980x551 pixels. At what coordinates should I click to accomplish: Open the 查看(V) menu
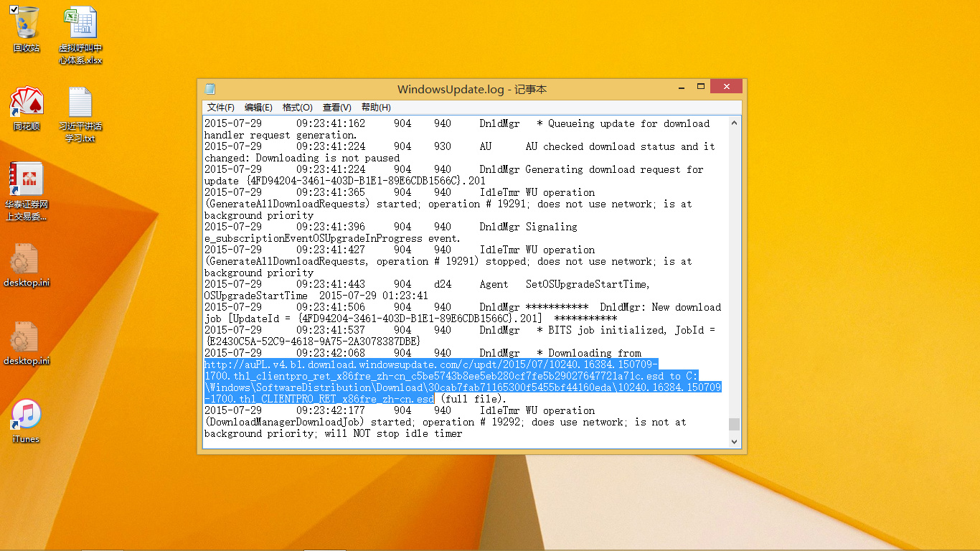336,108
